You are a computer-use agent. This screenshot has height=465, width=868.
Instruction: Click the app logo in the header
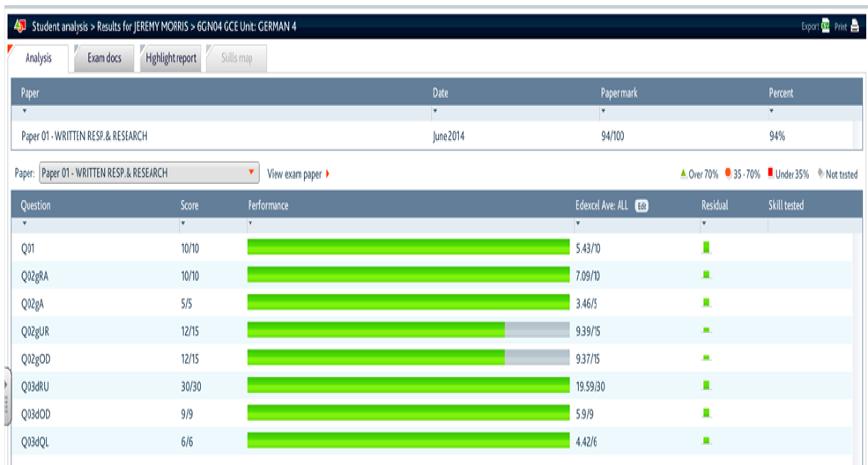[19, 26]
